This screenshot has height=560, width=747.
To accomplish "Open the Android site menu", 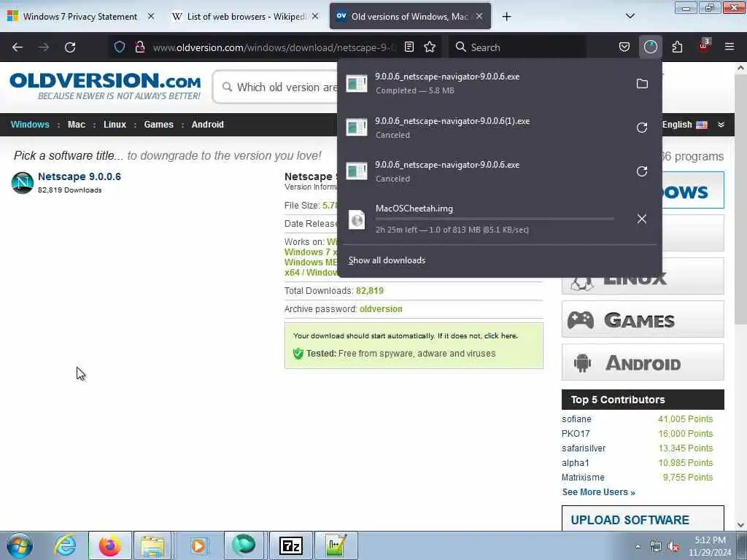I will 208,124.
